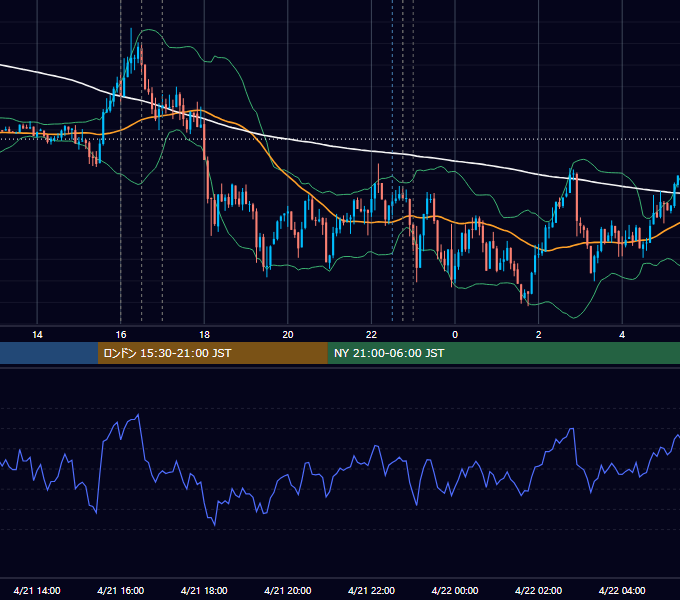Click the 4/21 20:00 date label
The image size is (680, 600).
288,590
